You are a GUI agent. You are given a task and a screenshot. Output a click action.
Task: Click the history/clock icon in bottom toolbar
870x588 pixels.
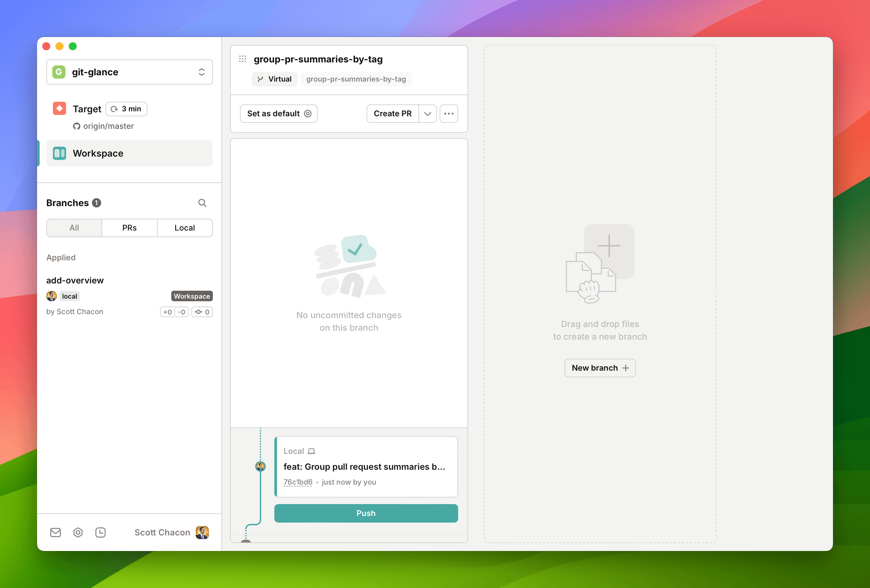click(x=100, y=532)
